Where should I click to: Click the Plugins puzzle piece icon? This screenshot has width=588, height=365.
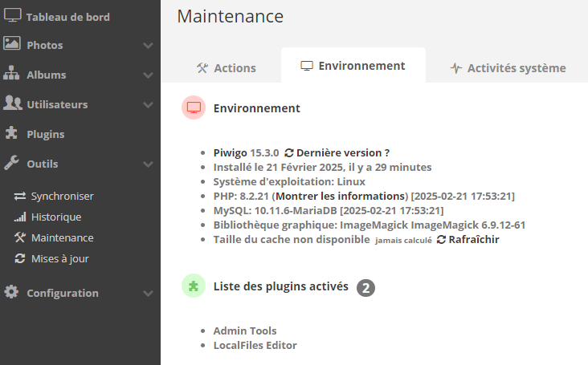pyautogui.click(x=12, y=133)
